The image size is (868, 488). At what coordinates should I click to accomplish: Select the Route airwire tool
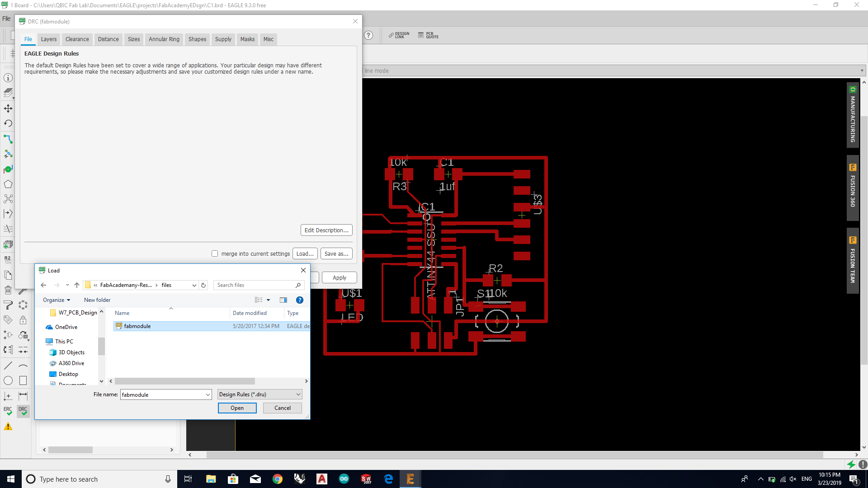(8, 139)
